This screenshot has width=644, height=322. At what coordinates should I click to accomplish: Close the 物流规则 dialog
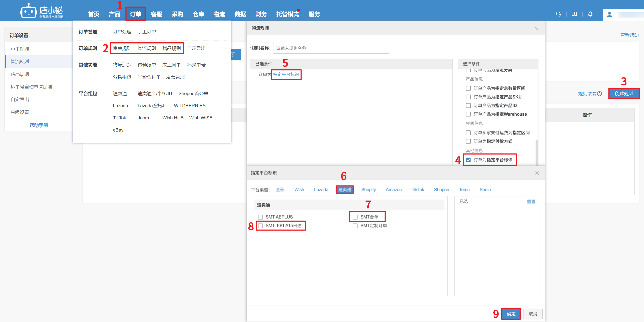[536, 28]
